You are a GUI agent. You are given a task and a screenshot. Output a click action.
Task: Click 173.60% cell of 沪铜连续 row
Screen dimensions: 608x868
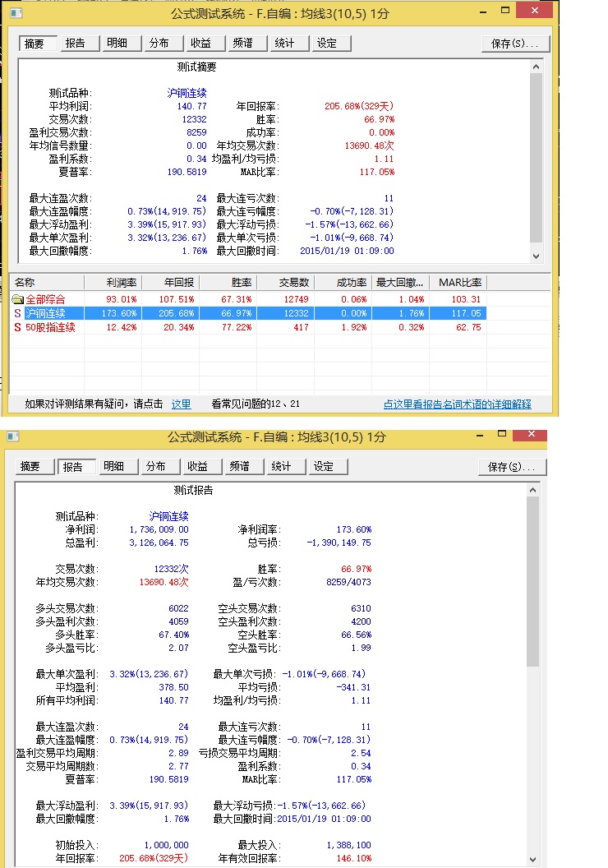[x=119, y=313]
